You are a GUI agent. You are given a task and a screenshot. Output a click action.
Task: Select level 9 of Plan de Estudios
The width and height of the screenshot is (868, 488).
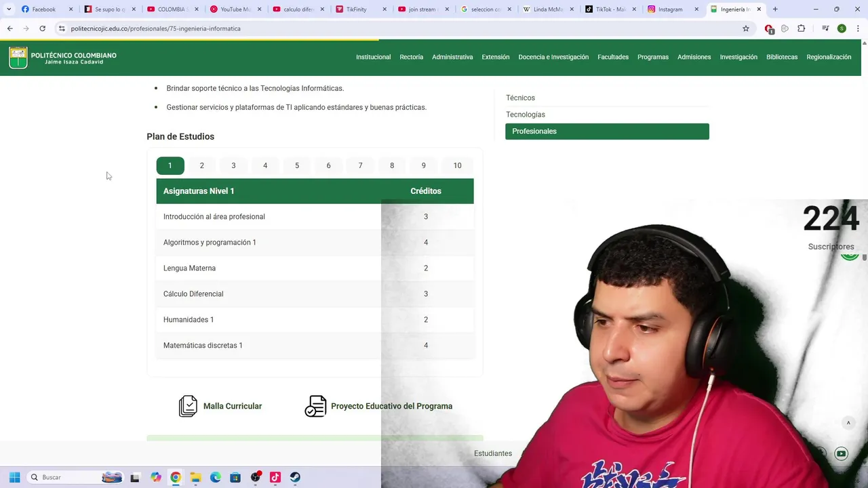click(424, 165)
